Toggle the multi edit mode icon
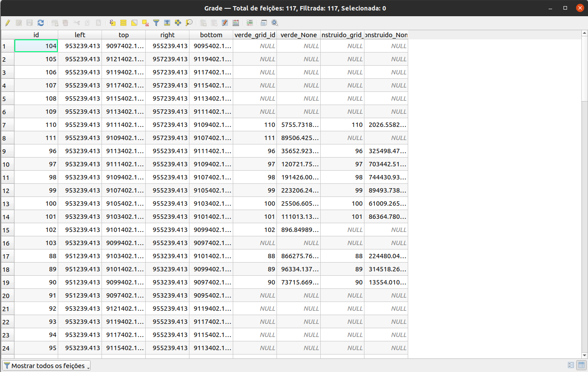The height and width of the screenshot is (372, 588). [x=19, y=23]
